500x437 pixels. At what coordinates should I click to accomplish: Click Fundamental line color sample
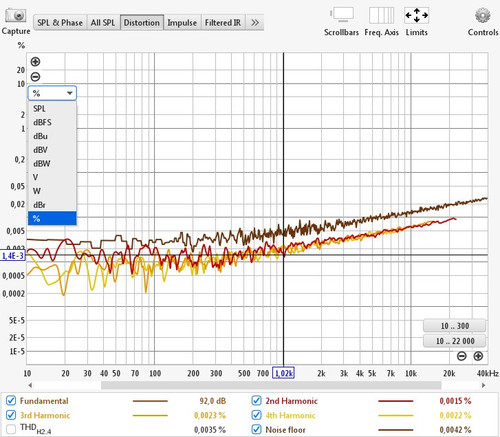[x=150, y=401]
